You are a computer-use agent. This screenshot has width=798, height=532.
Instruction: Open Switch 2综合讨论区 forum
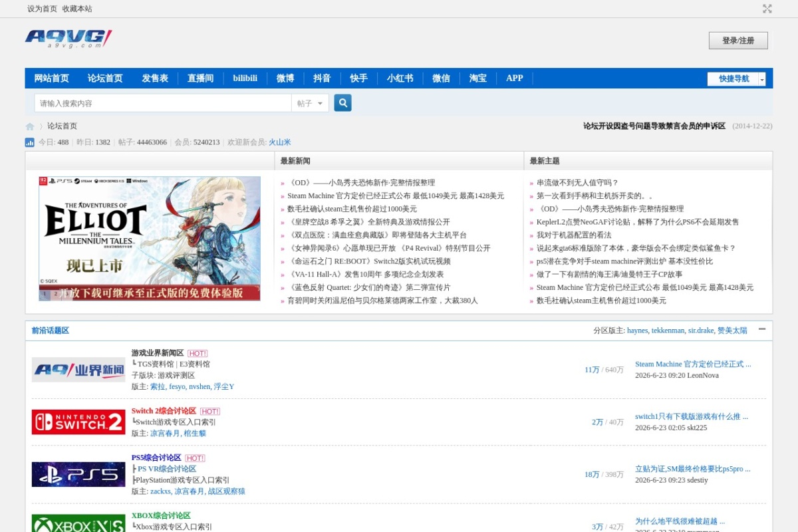[x=164, y=411]
